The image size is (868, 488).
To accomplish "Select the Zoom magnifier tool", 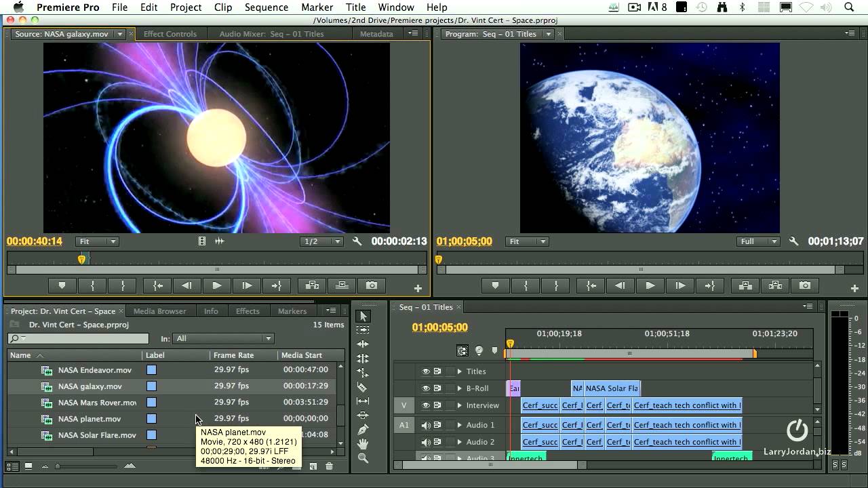I will tap(363, 458).
